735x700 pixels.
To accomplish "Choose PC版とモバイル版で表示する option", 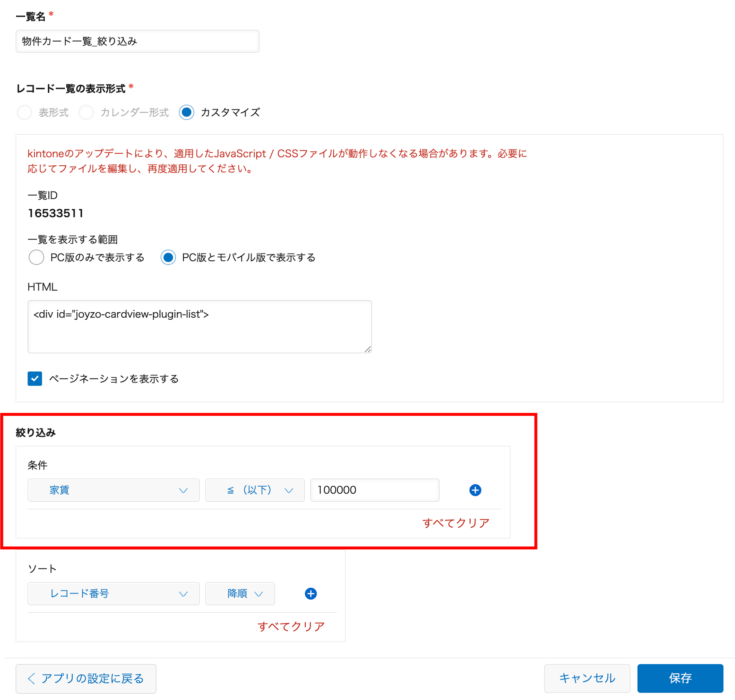I will 168,258.
